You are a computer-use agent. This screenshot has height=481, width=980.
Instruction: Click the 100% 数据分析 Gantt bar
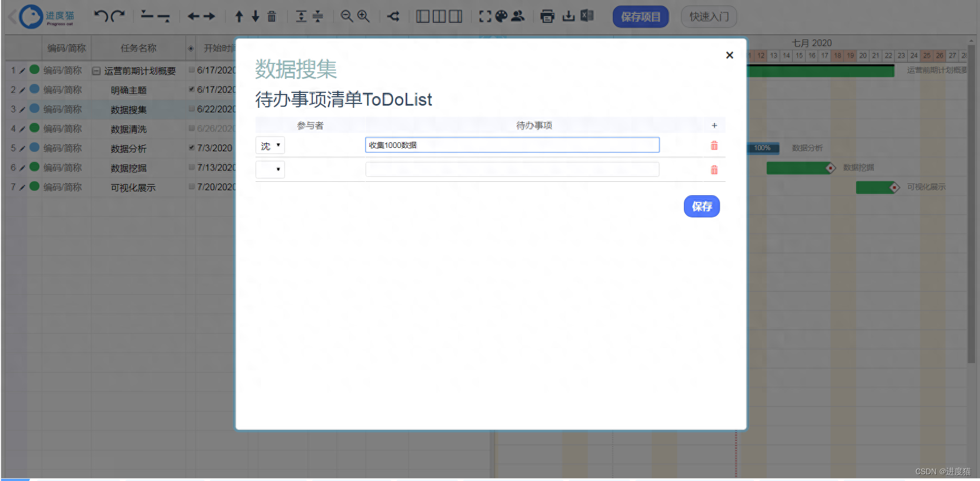[x=763, y=148]
